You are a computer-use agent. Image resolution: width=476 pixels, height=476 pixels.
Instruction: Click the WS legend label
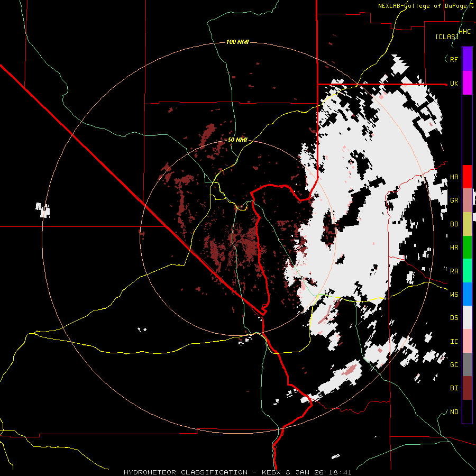(454, 295)
